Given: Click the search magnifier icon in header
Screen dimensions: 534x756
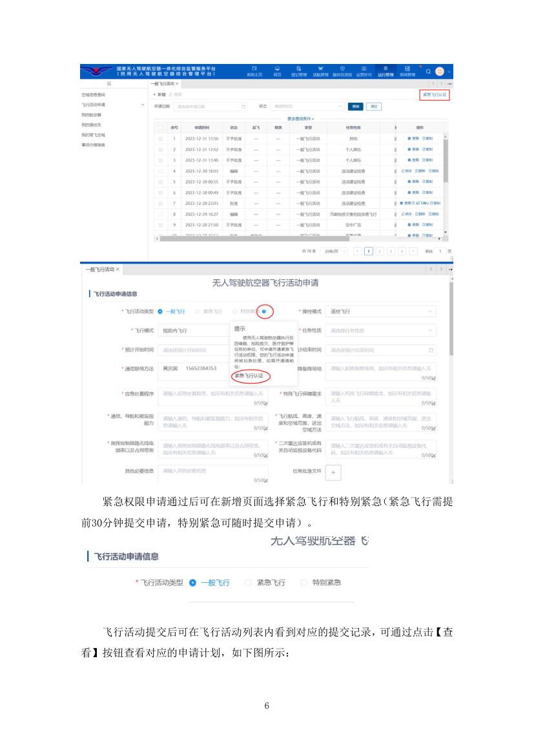Looking at the screenshot, I should 428,72.
